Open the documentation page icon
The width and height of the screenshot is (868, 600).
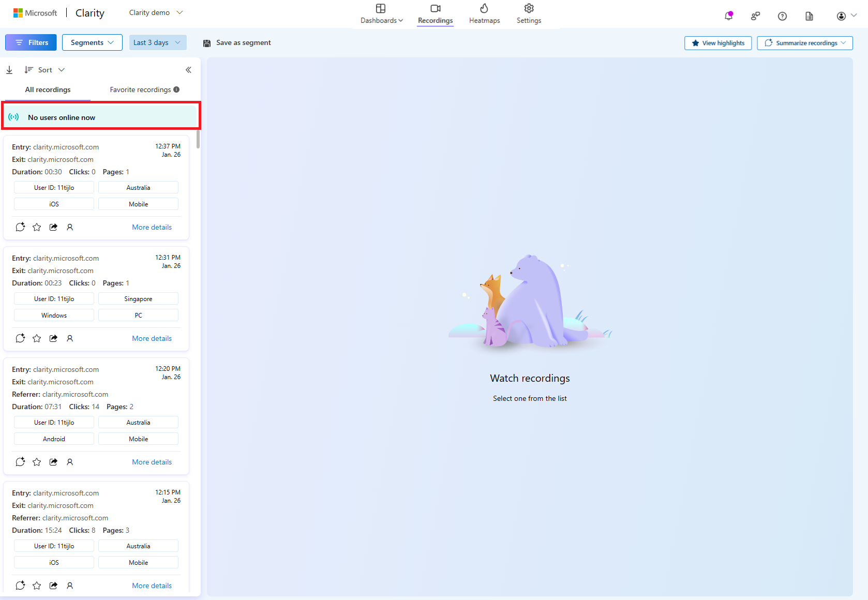pyautogui.click(x=809, y=16)
